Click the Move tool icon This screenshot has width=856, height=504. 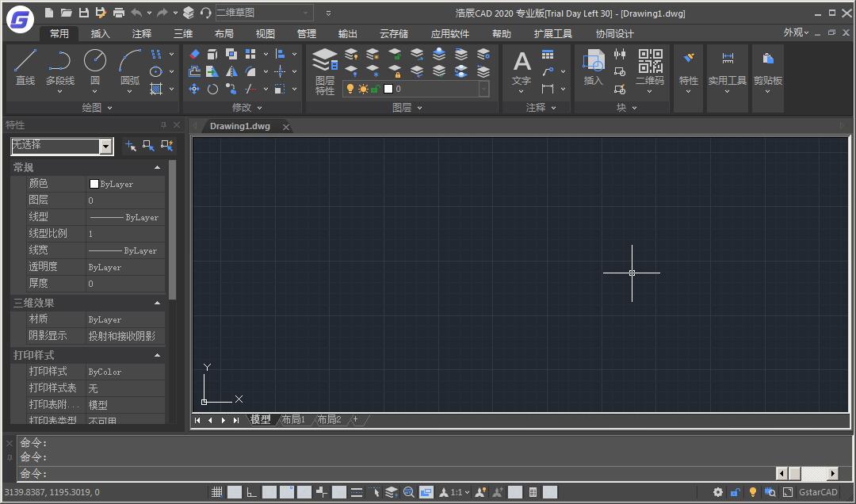pyautogui.click(x=194, y=89)
